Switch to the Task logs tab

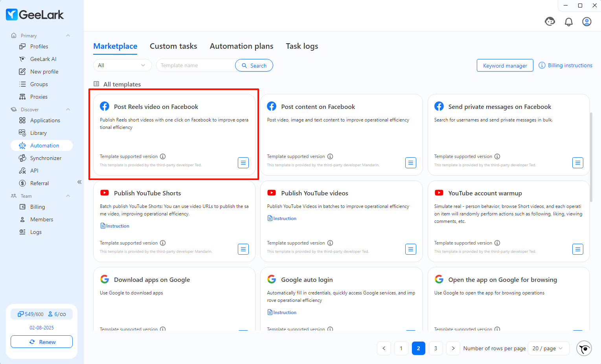click(302, 46)
